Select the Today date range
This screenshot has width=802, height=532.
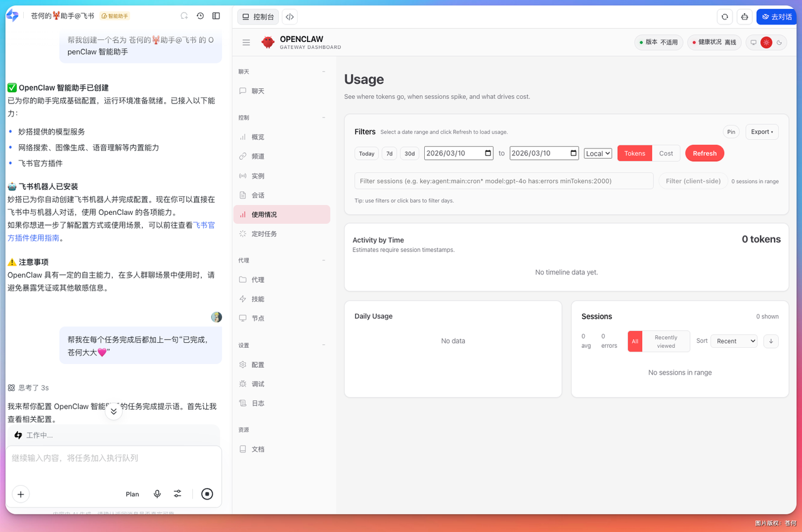tap(367, 154)
